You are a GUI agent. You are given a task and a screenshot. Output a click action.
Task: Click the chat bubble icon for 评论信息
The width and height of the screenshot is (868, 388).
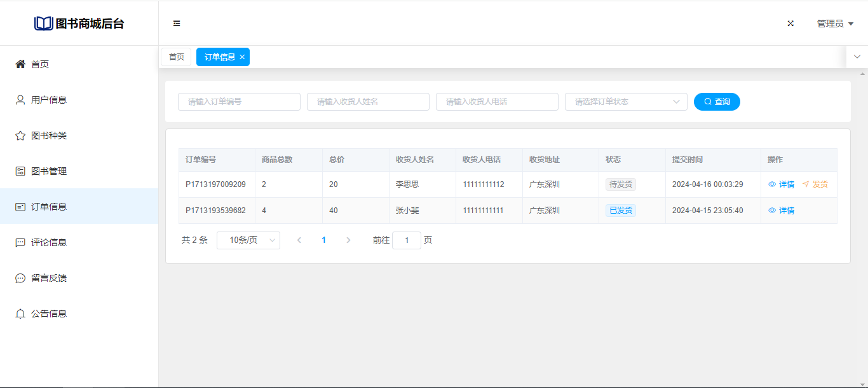click(20, 242)
